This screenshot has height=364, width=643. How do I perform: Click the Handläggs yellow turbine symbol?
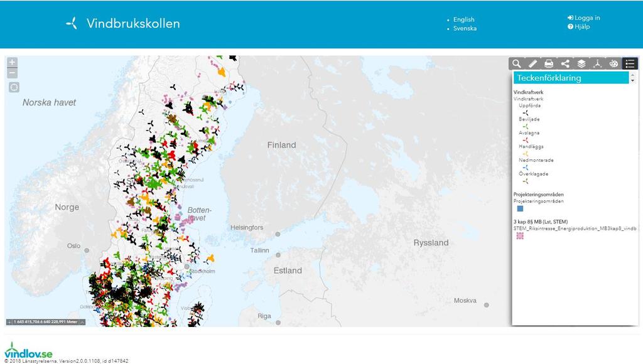tap(526, 154)
